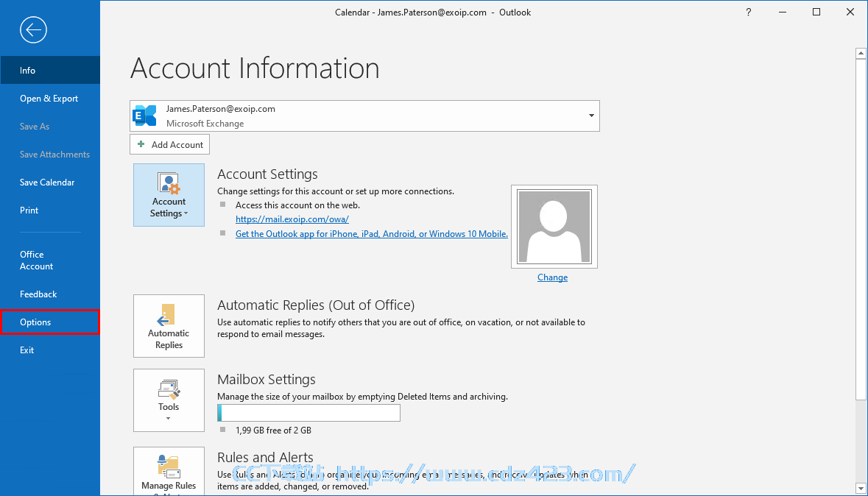The height and width of the screenshot is (496, 868).
Task: Click the Account Information heading
Action: 255,68
